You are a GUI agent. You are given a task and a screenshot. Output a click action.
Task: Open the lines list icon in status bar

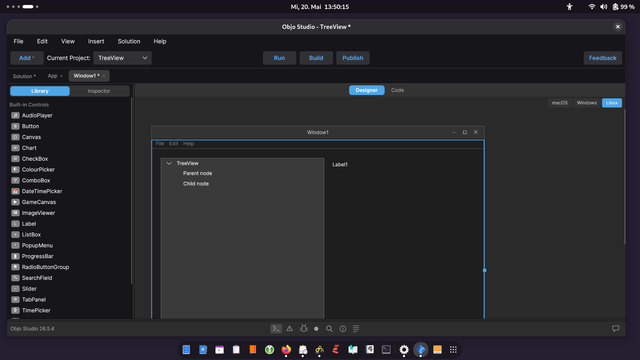pyautogui.click(x=356, y=329)
